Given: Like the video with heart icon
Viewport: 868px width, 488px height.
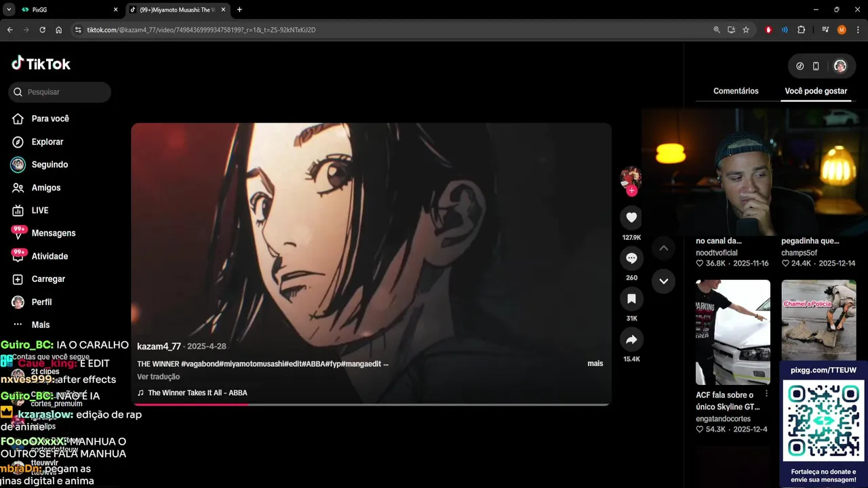Looking at the screenshot, I should pyautogui.click(x=631, y=217).
